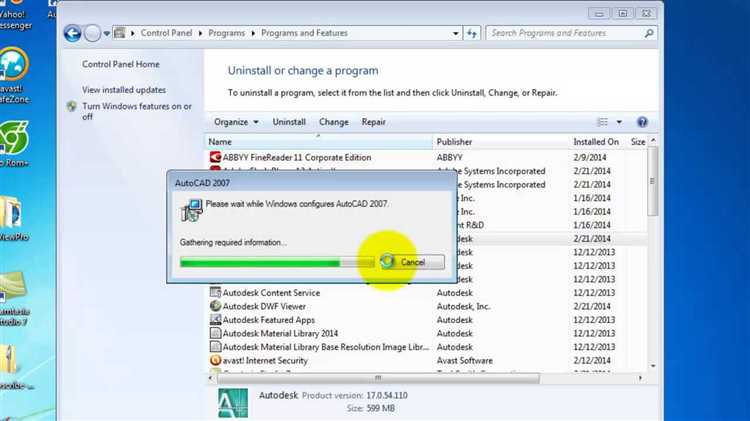This screenshot has width=750, height=421.
Task: Sort by Size column header
Action: click(x=638, y=142)
